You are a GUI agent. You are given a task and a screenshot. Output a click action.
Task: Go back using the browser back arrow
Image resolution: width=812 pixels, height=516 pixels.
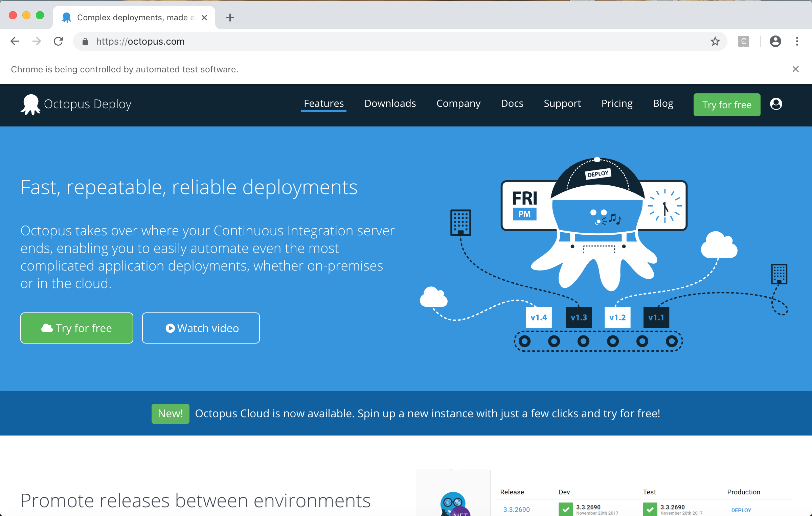(x=15, y=41)
